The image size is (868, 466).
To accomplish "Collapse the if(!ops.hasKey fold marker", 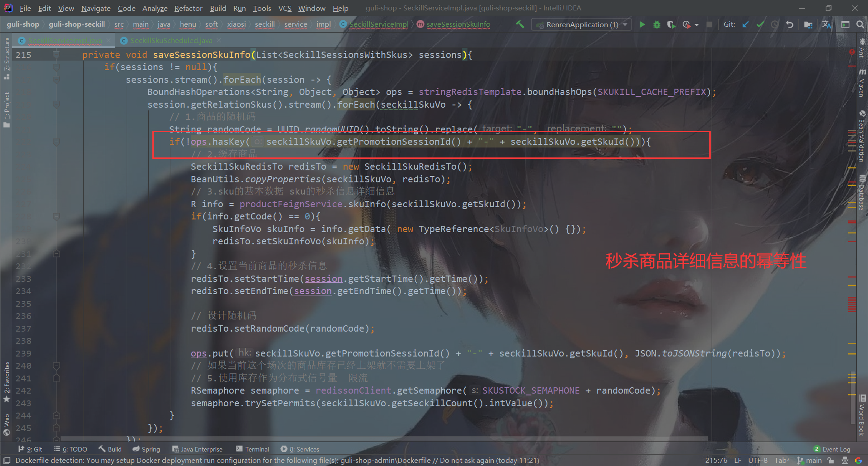I will point(56,142).
